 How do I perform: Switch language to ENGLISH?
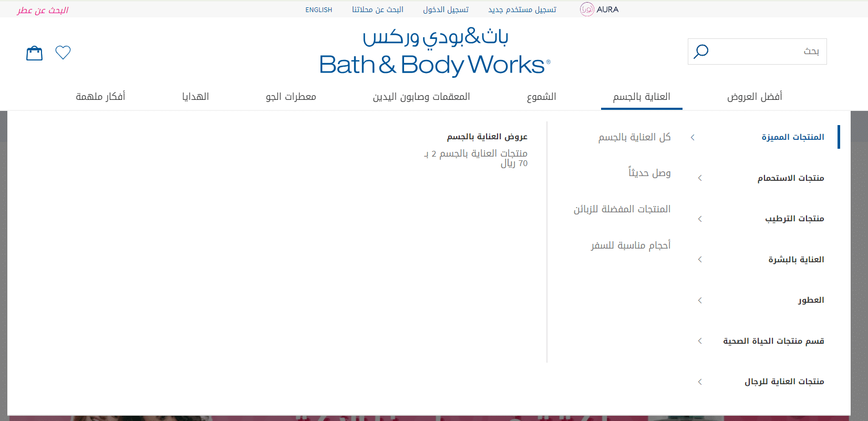(319, 10)
